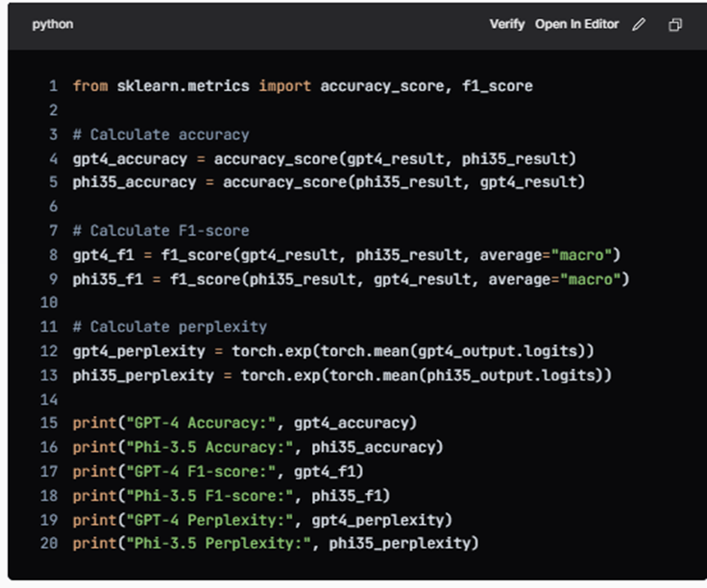Click the phi35_accuracy assignment on line 5
The width and height of the screenshot is (707, 588).
click(329, 183)
